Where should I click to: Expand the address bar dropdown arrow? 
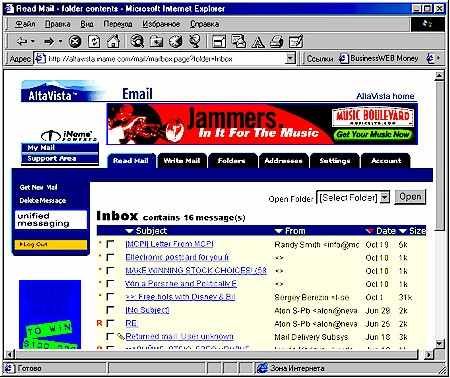click(x=291, y=59)
